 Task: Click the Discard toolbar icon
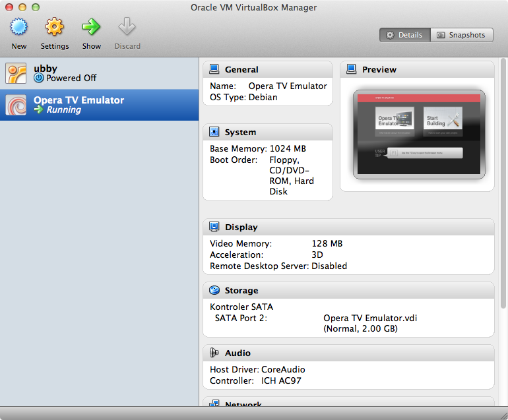pyautogui.click(x=127, y=28)
